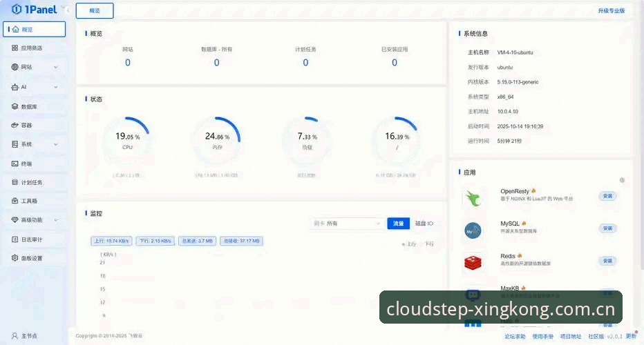Open 计划任务 sidebar icon
Viewport: 644px width, 345px height.
(x=15, y=182)
